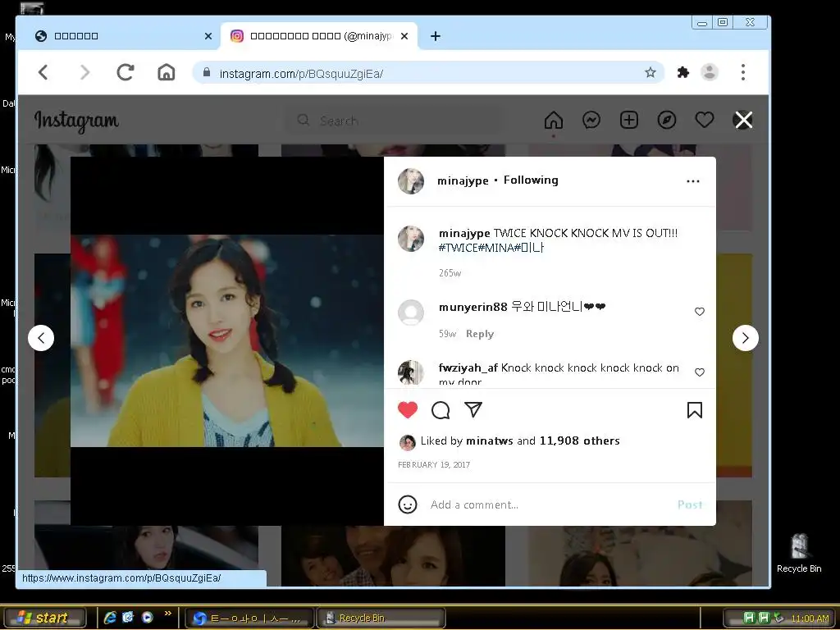Go to the next post arrow
The width and height of the screenshot is (840, 630).
click(x=745, y=338)
